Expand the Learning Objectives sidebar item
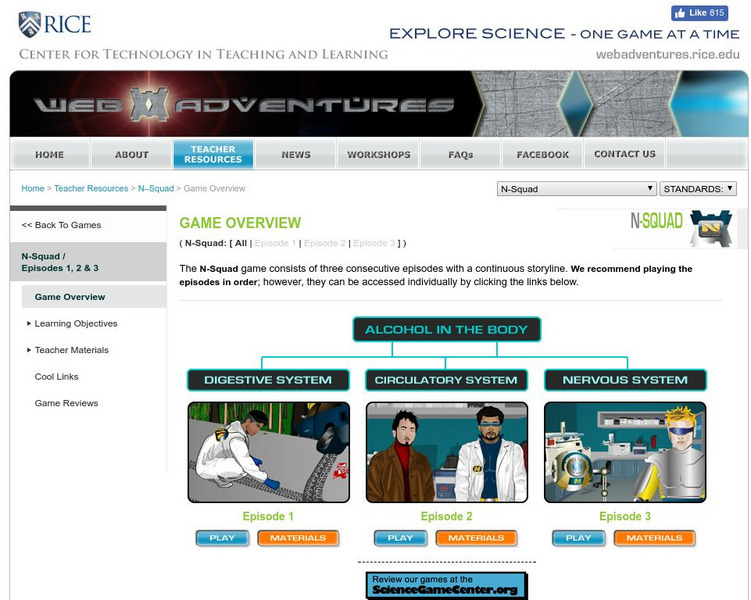751x600 pixels. coord(76,324)
